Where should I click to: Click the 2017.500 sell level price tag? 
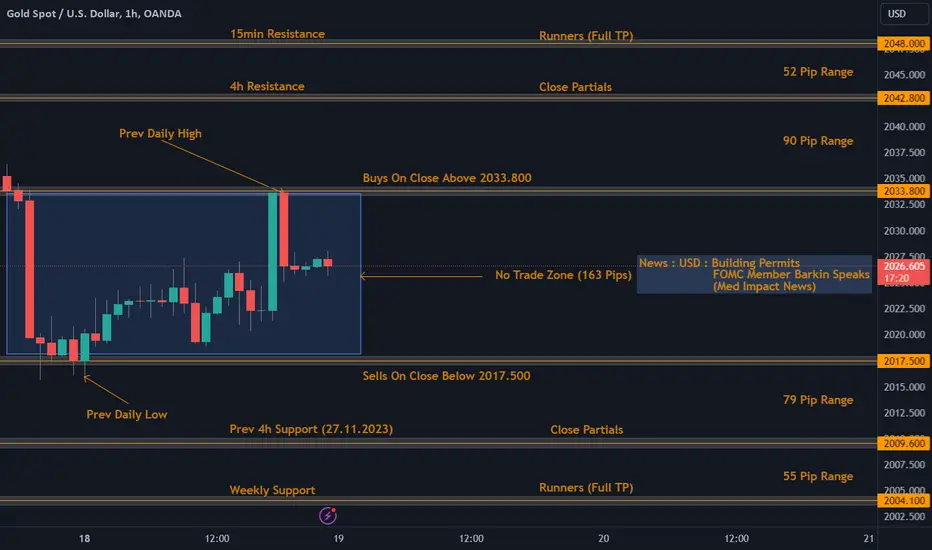pyautogui.click(x=904, y=361)
